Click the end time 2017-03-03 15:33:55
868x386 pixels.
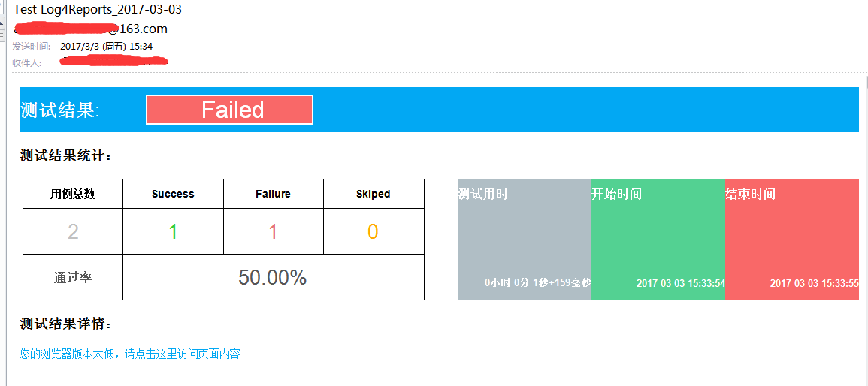(x=815, y=283)
